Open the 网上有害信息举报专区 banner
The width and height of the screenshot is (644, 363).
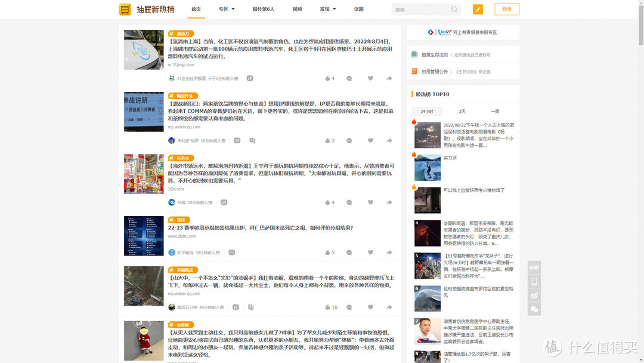(463, 32)
